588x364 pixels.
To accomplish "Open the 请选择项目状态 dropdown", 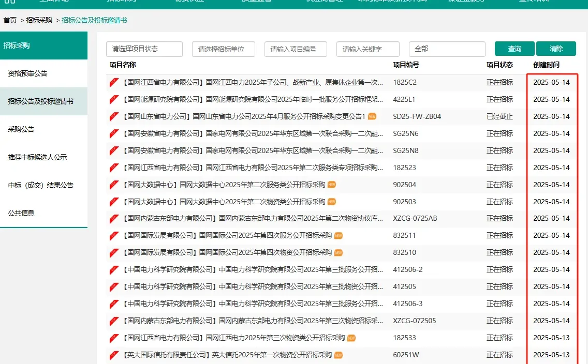I will (x=144, y=49).
